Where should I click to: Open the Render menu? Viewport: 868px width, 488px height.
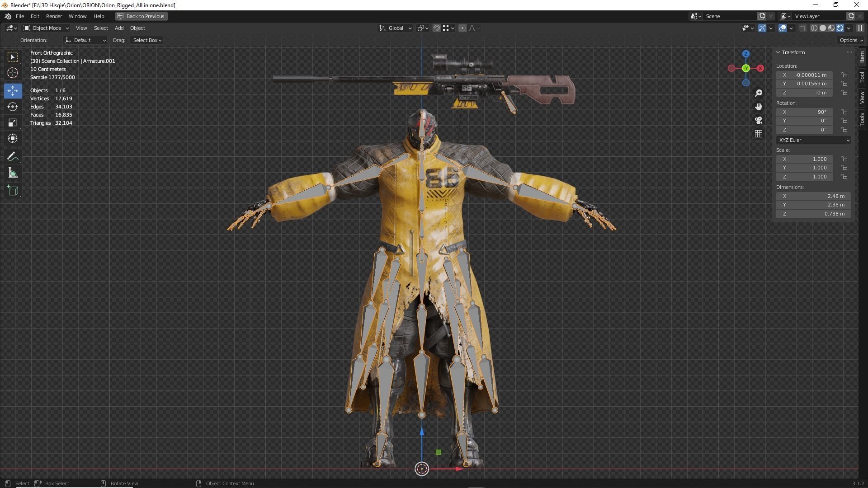tap(54, 16)
